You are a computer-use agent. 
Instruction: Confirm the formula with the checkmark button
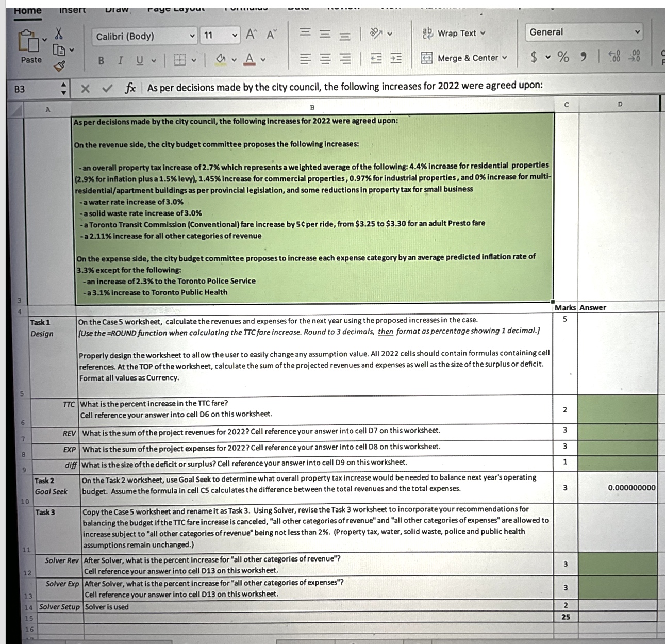point(107,87)
